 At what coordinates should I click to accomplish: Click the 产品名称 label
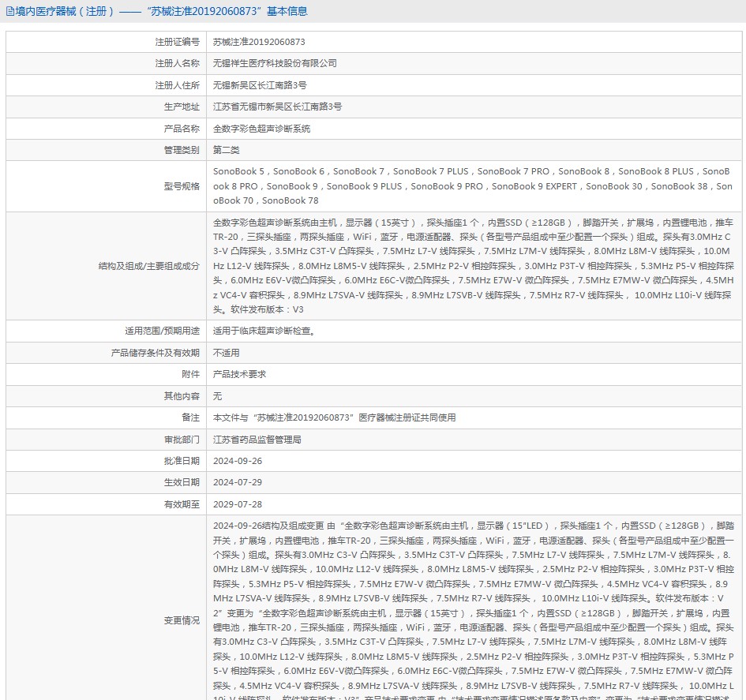pyautogui.click(x=182, y=129)
